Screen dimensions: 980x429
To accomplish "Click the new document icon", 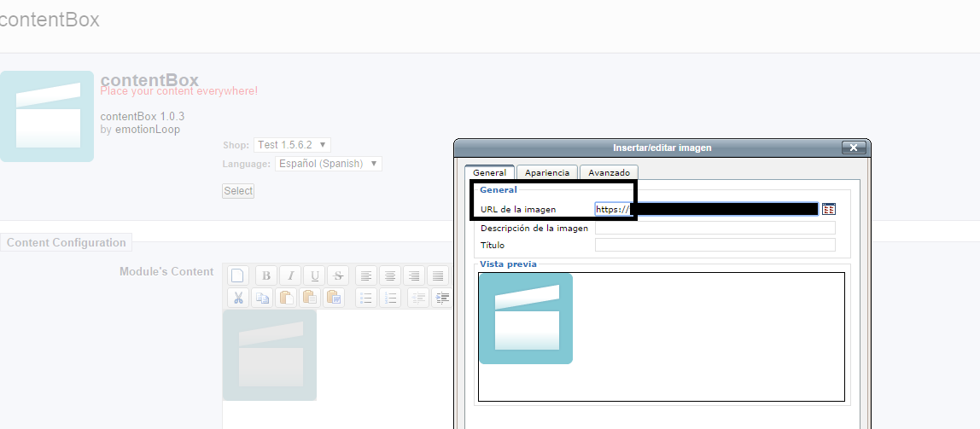I will pyautogui.click(x=238, y=275).
